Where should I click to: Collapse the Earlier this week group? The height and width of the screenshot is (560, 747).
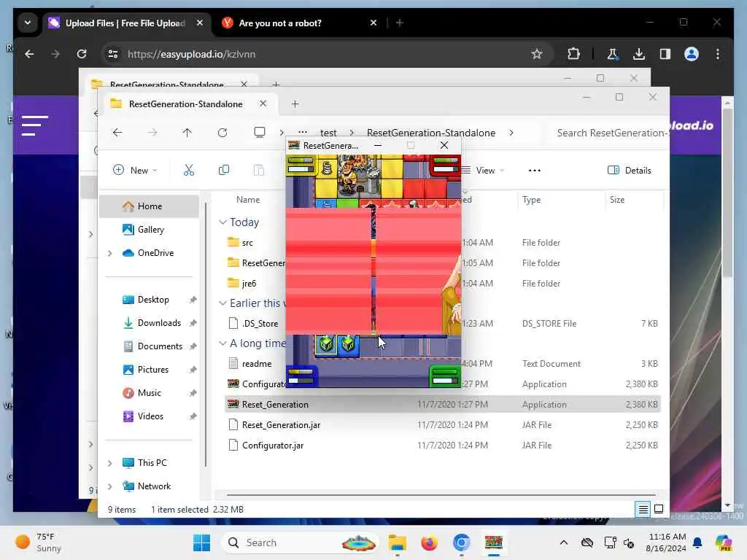[x=222, y=303]
